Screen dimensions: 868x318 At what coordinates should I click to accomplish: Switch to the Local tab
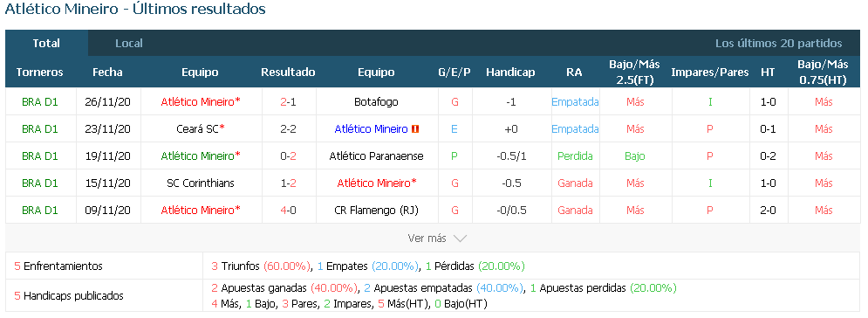click(x=129, y=43)
